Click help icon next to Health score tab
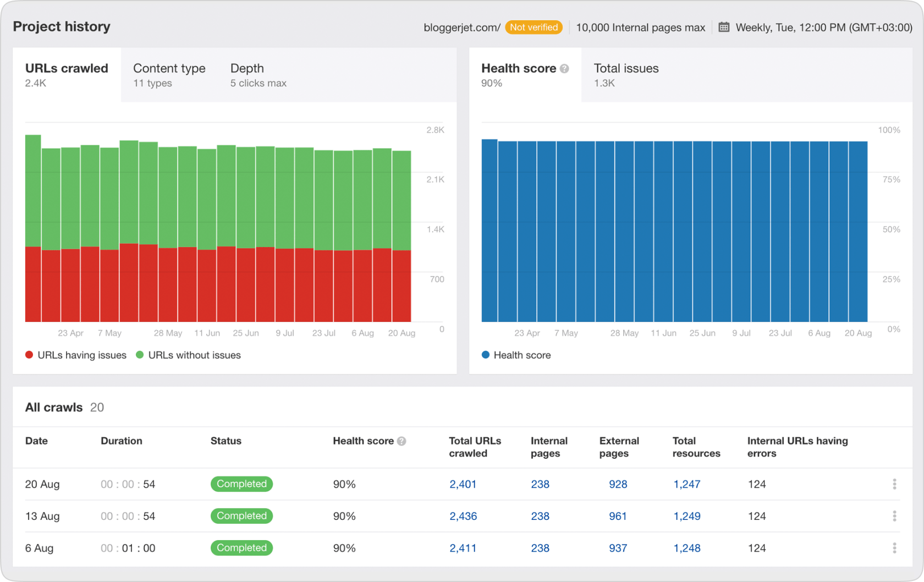924x582 pixels. pyautogui.click(x=564, y=69)
